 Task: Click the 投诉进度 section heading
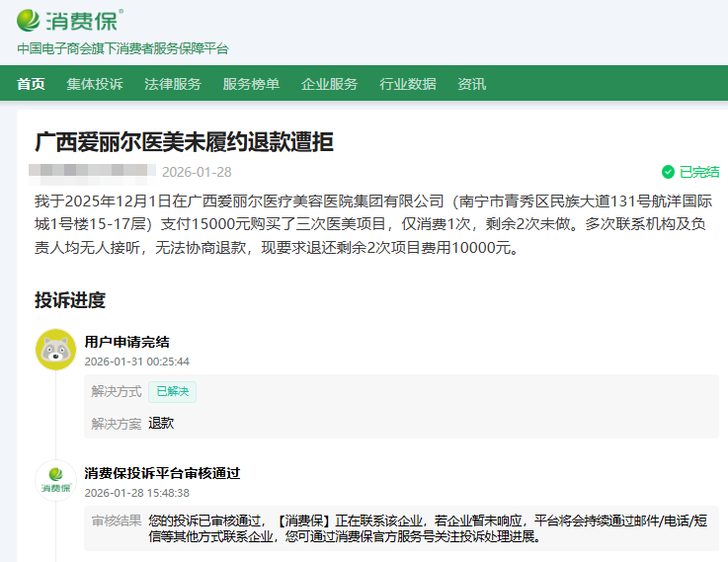click(70, 300)
